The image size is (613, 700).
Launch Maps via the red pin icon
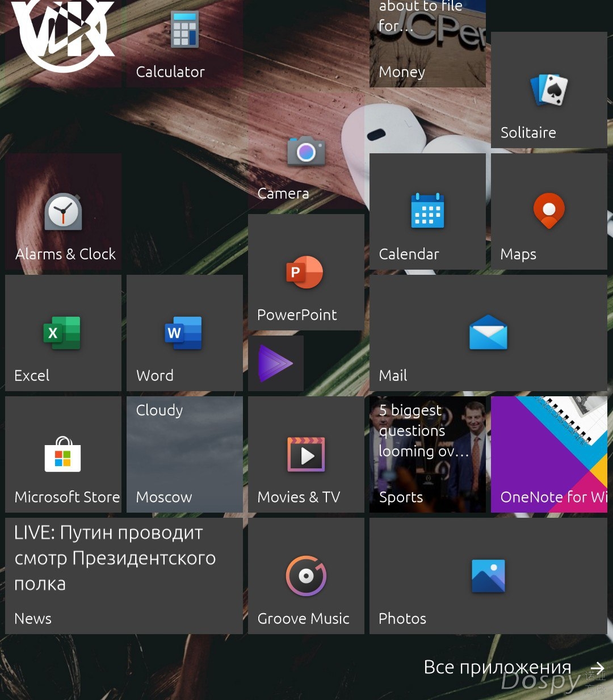549,211
